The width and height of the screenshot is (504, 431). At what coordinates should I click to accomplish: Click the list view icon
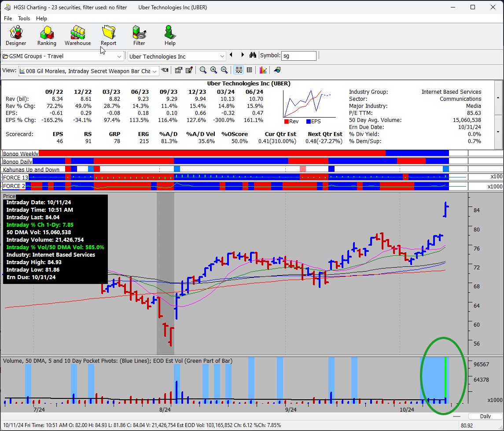point(249,70)
